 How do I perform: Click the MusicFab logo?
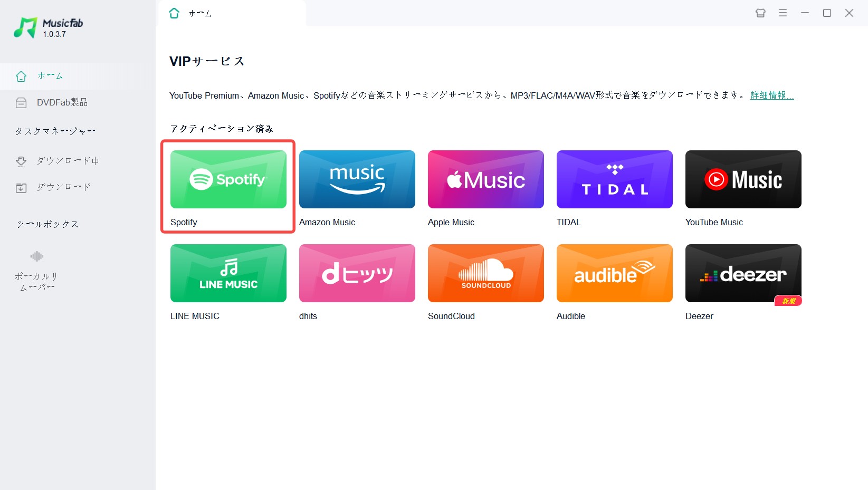(25, 27)
